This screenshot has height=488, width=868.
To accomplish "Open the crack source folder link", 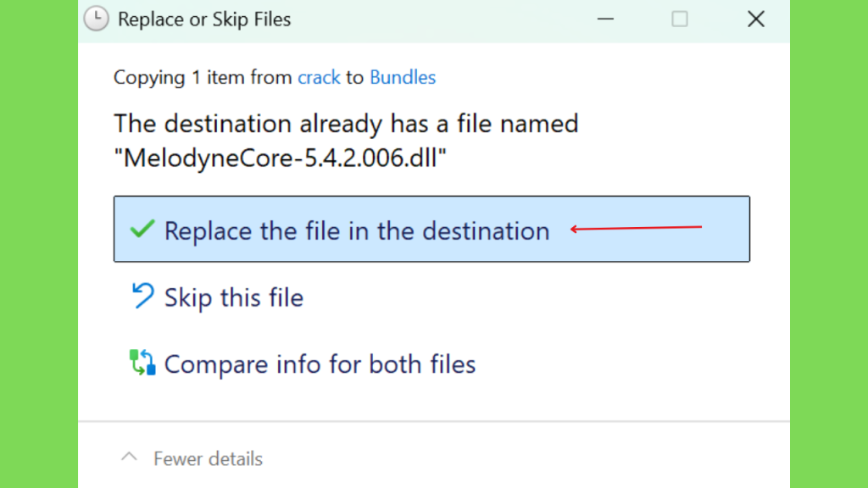I will (x=319, y=77).
